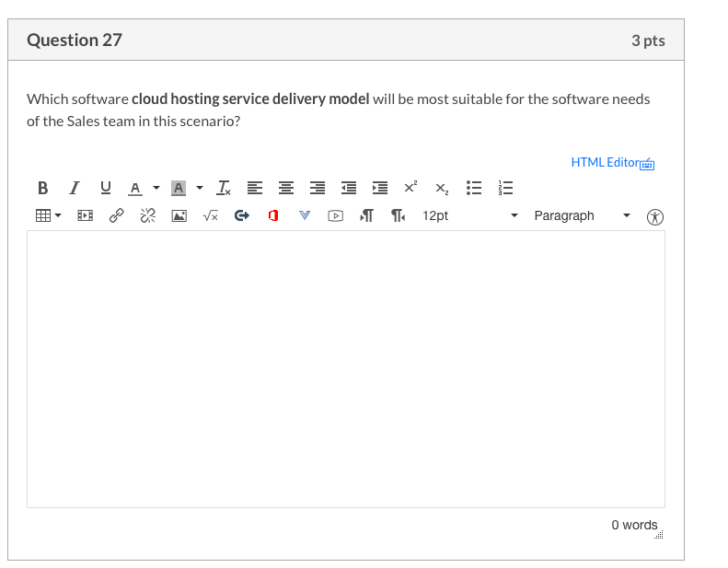Run the accessibility checker
Viewport: 728px width, 568px height.
coord(655,217)
